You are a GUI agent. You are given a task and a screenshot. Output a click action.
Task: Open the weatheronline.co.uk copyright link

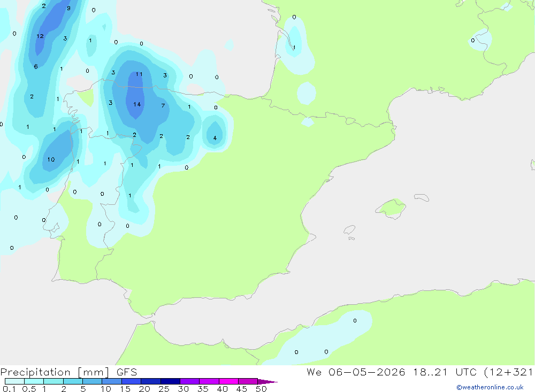(x=490, y=387)
